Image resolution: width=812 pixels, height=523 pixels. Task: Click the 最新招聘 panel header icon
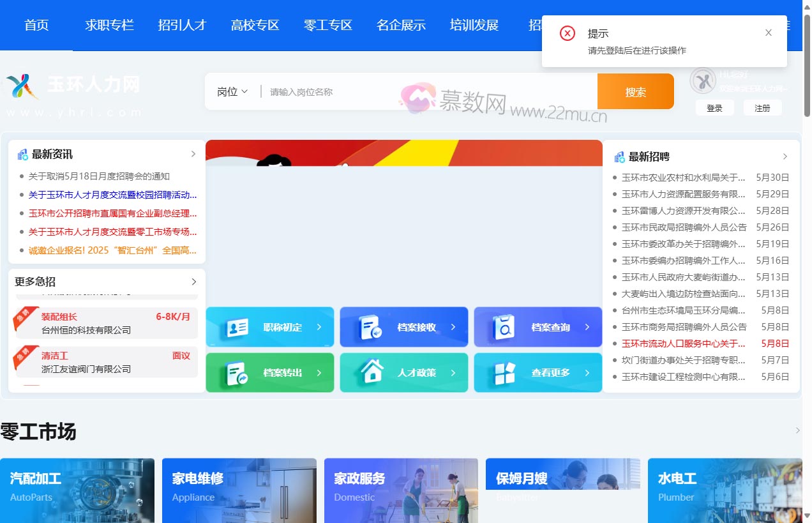click(x=618, y=156)
